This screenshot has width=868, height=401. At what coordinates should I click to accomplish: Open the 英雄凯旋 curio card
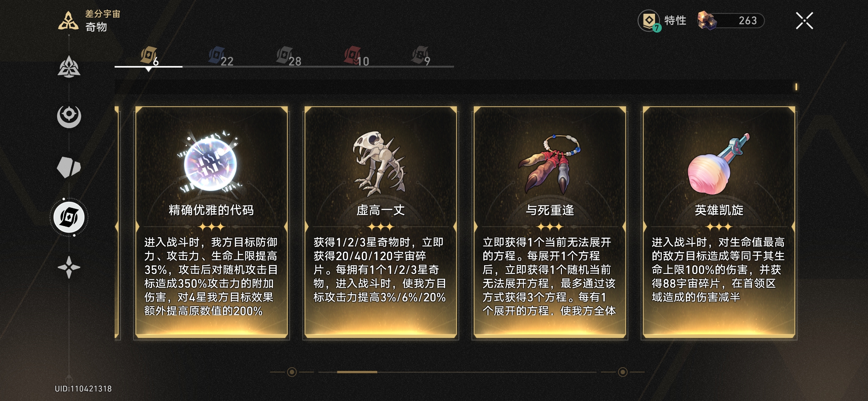click(x=719, y=223)
